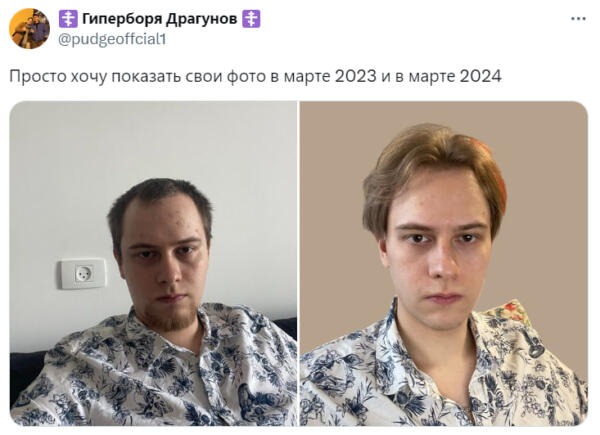
Task: Open the Гиперборя Драгунов profile name link
Action: tap(160, 18)
